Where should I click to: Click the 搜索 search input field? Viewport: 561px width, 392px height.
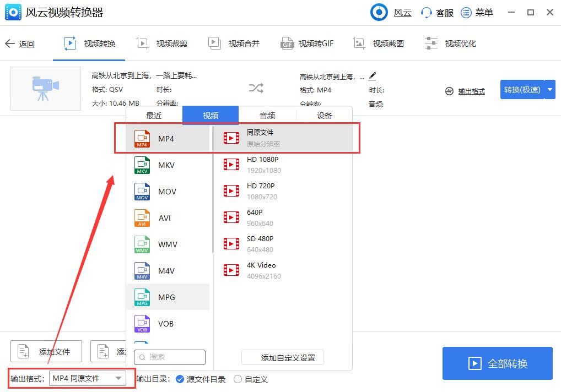point(170,357)
